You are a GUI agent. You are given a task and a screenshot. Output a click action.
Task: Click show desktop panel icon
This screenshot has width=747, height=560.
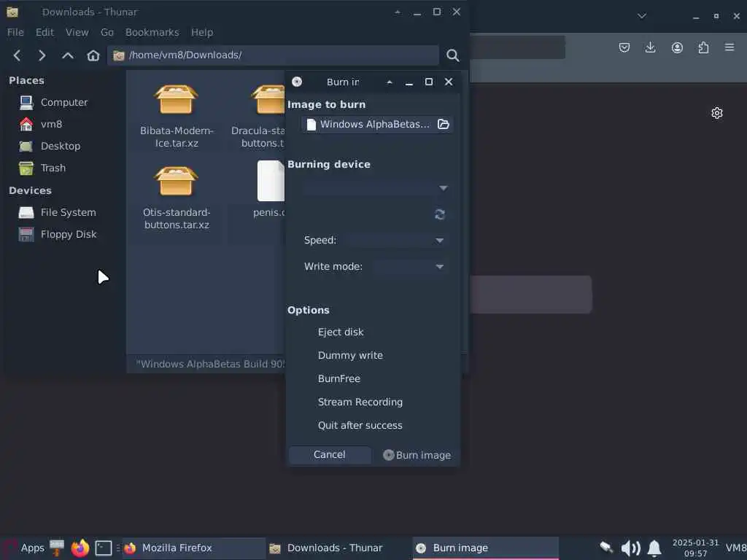pyautogui.click(x=57, y=548)
